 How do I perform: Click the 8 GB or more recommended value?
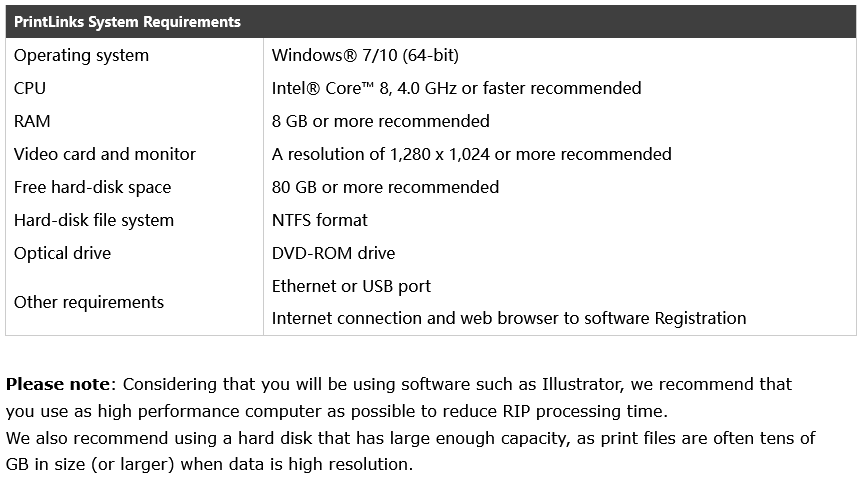tap(381, 121)
